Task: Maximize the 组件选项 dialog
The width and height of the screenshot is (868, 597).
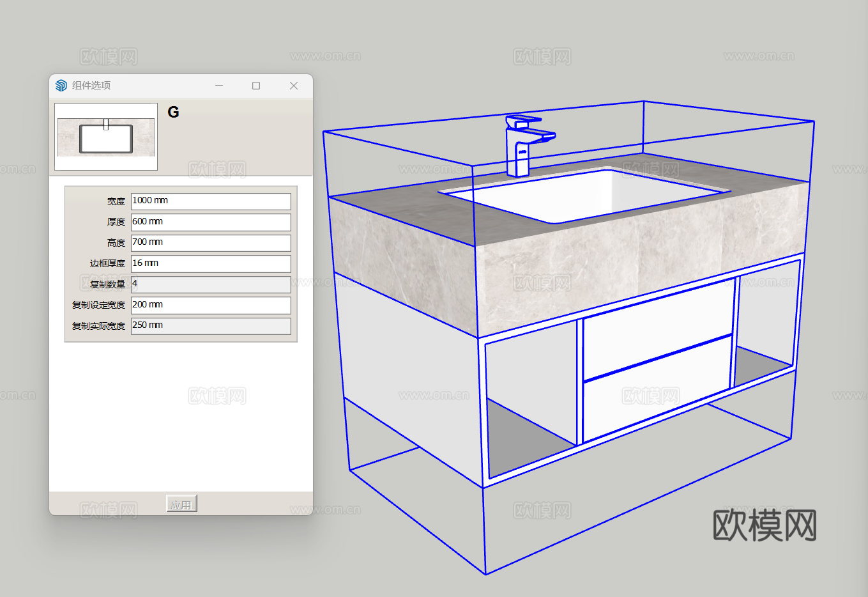Action: [x=256, y=86]
